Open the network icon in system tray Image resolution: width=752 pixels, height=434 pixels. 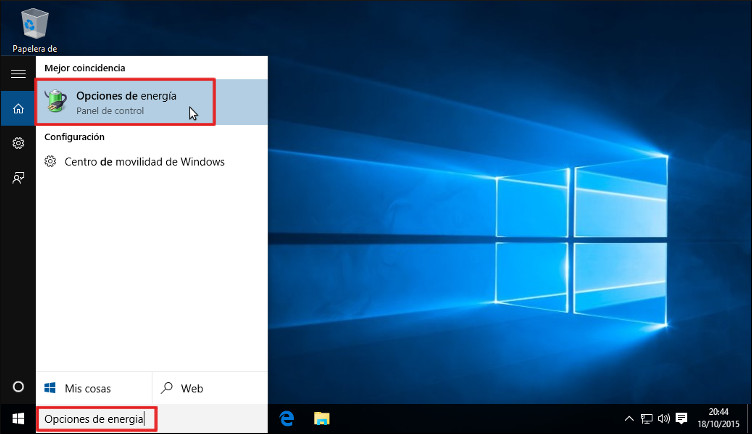coord(646,419)
